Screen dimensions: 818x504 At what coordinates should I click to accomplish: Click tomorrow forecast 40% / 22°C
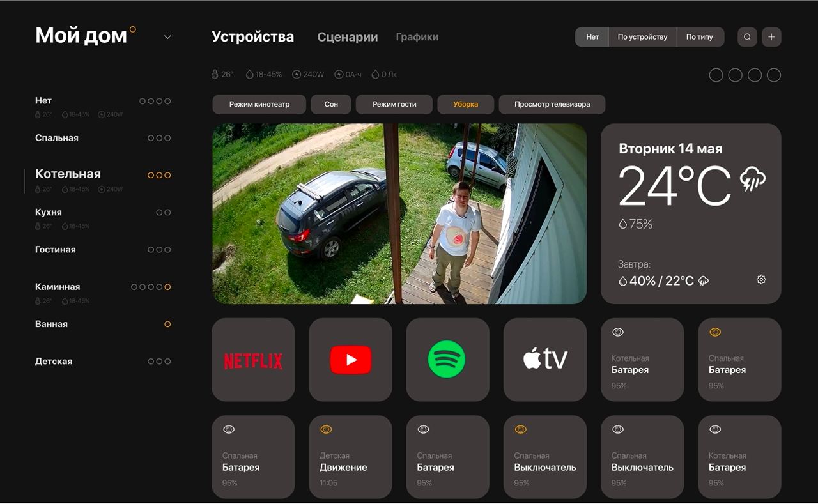pyautogui.click(x=656, y=280)
